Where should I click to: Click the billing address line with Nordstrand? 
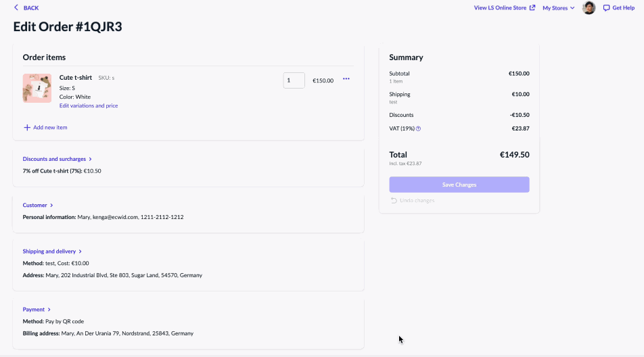coord(108,333)
